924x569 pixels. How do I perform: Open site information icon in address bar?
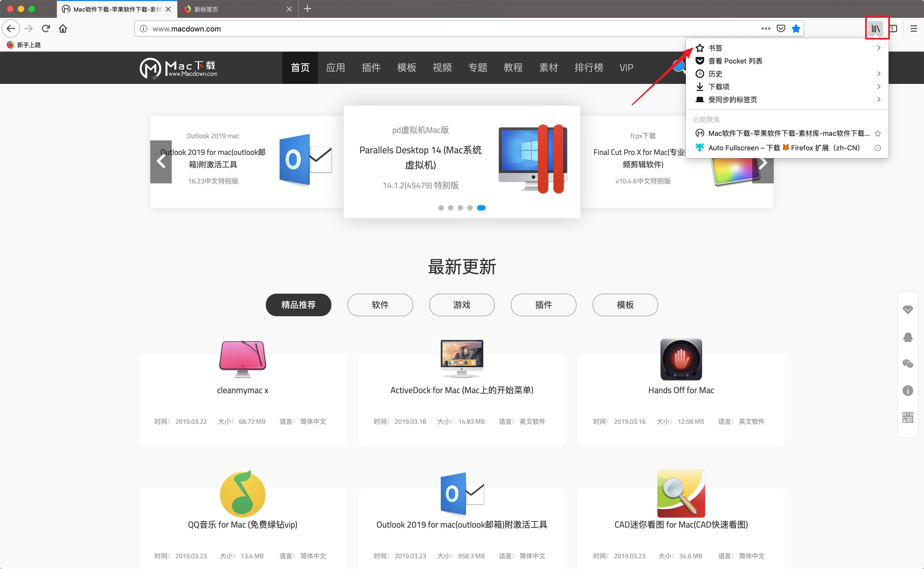tap(143, 29)
